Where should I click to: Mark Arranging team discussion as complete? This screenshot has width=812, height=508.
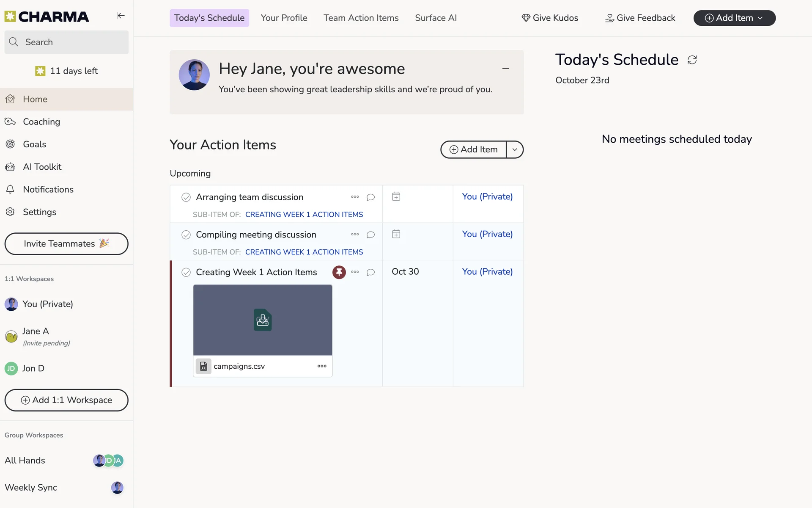pos(186,197)
